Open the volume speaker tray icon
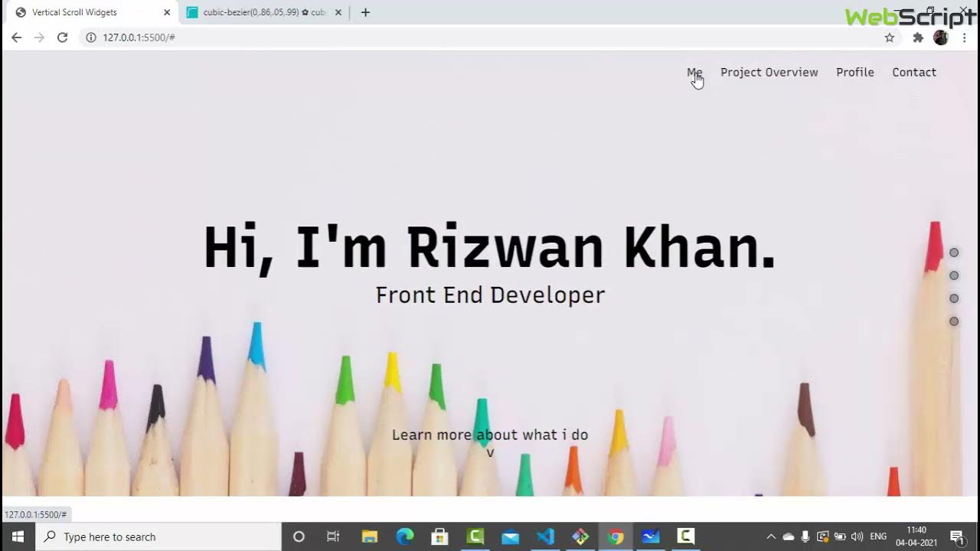The image size is (980, 551). (857, 536)
